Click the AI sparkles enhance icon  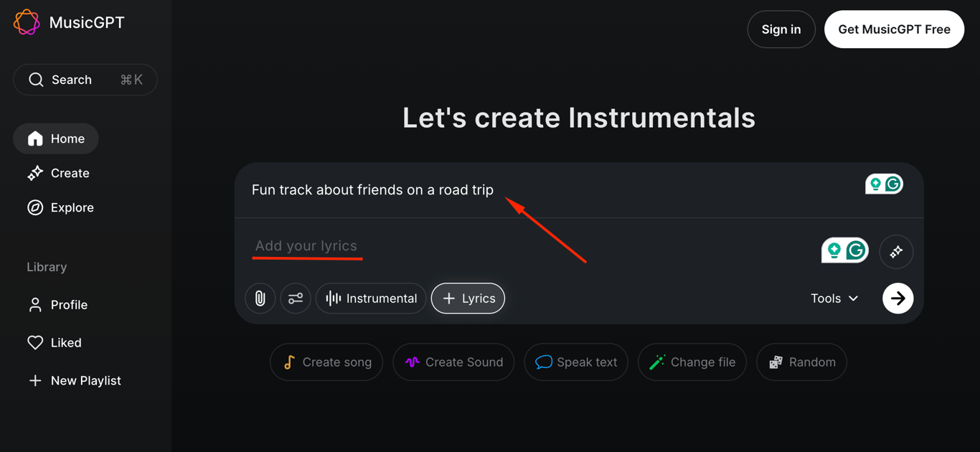coord(896,251)
